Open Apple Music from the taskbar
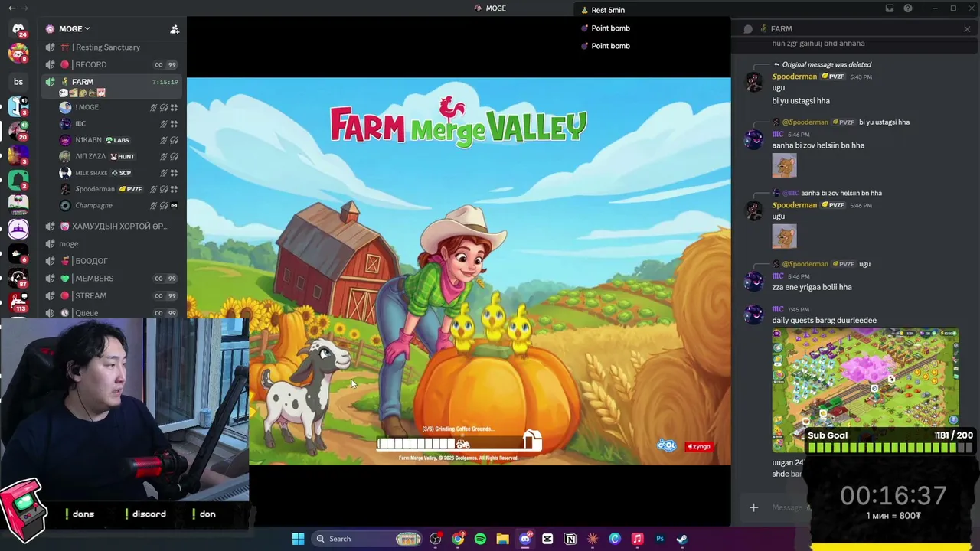The width and height of the screenshot is (980, 551). point(637,539)
